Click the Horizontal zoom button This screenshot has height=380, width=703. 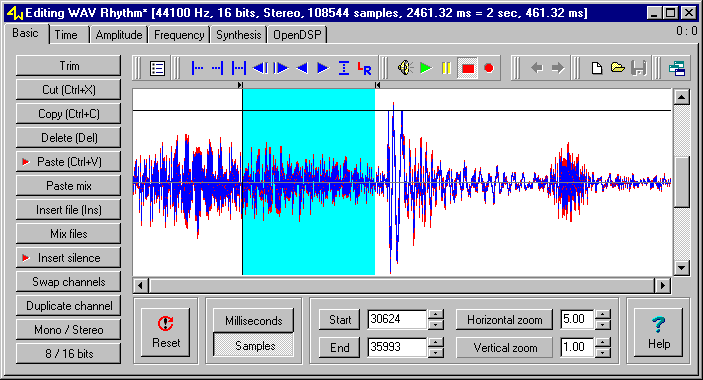point(504,320)
